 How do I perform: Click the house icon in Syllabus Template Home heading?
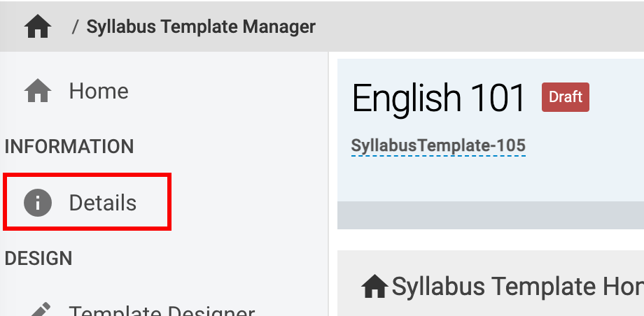pos(374,286)
